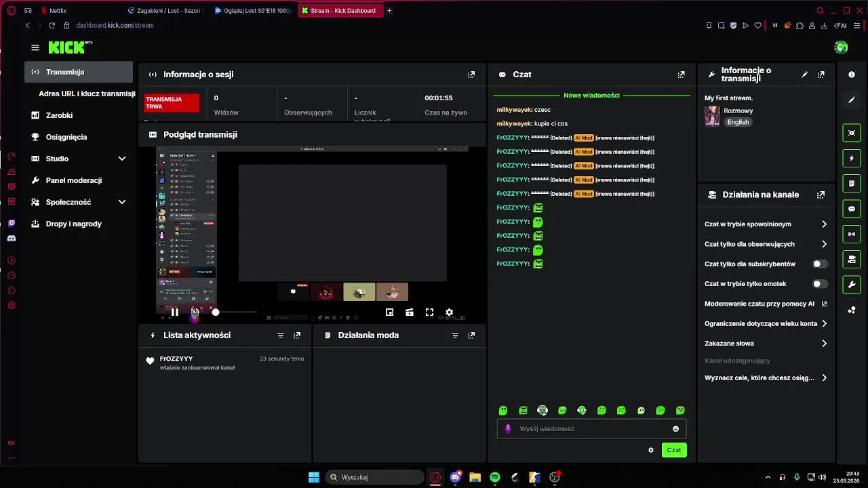The height and width of the screenshot is (488, 868).
Task: Open Dropy i nagrody in the sidebar
Action: tap(79, 224)
